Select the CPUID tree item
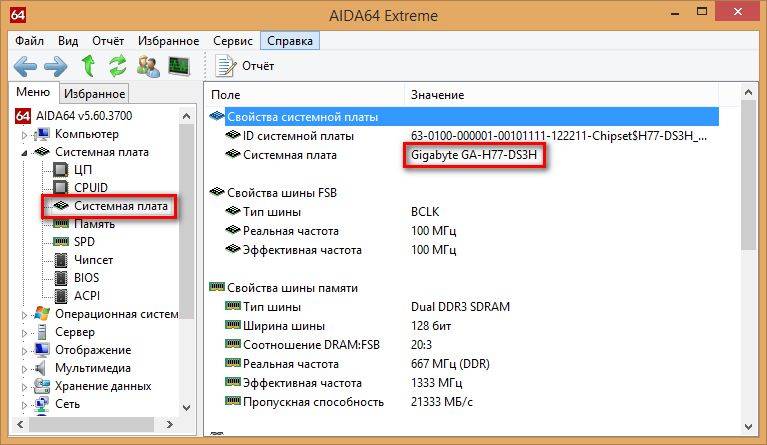This screenshot has height=445, width=767. [x=90, y=188]
